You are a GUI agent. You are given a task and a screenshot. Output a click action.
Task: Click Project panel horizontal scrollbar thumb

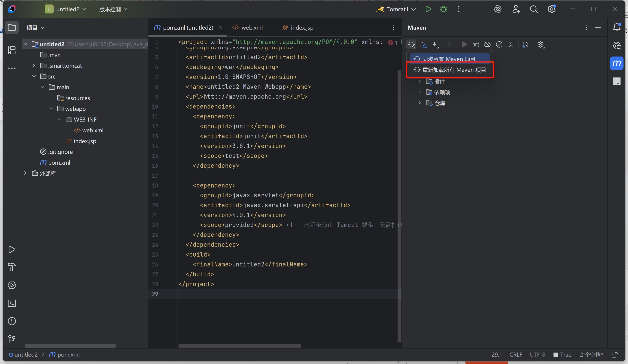(70, 346)
